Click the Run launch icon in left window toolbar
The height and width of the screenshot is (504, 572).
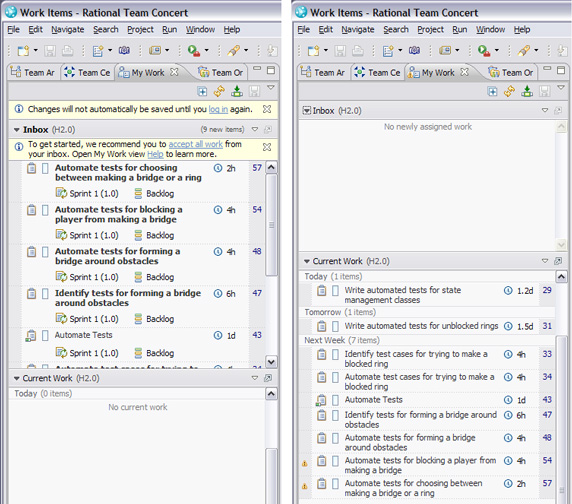click(193, 50)
